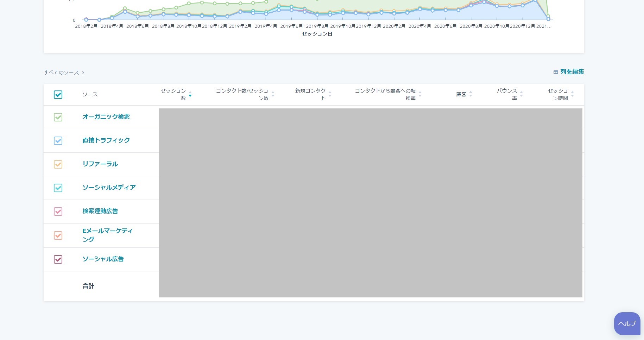Screen dimensions: 644x340
Task: Click the すべてのソース breadcrumb
Action: (x=61, y=73)
